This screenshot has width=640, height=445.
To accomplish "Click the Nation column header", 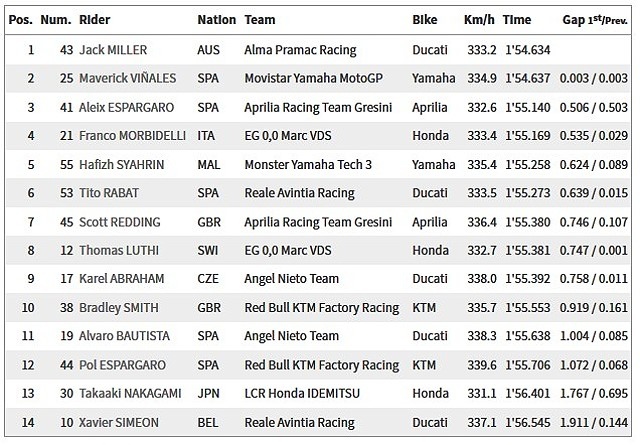I will click(x=216, y=19).
